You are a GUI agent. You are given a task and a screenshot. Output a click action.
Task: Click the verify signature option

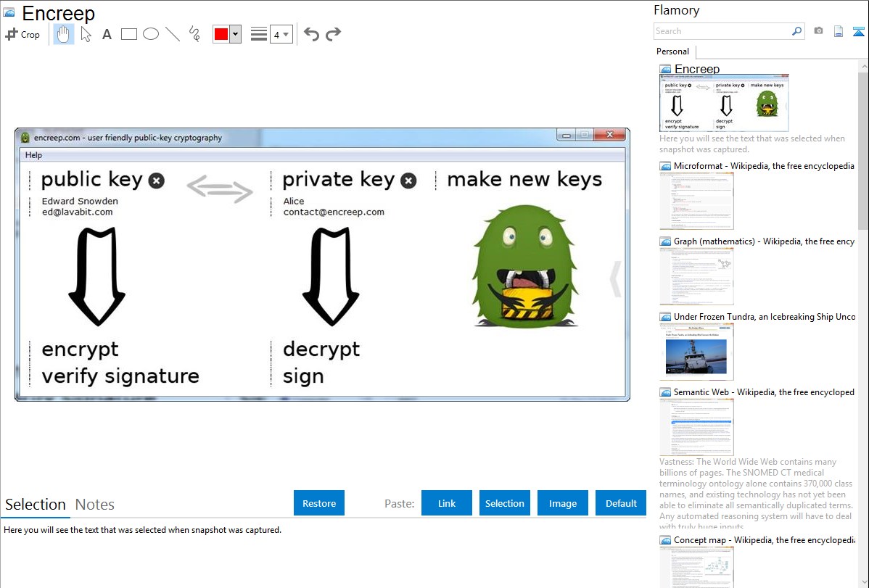click(120, 376)
